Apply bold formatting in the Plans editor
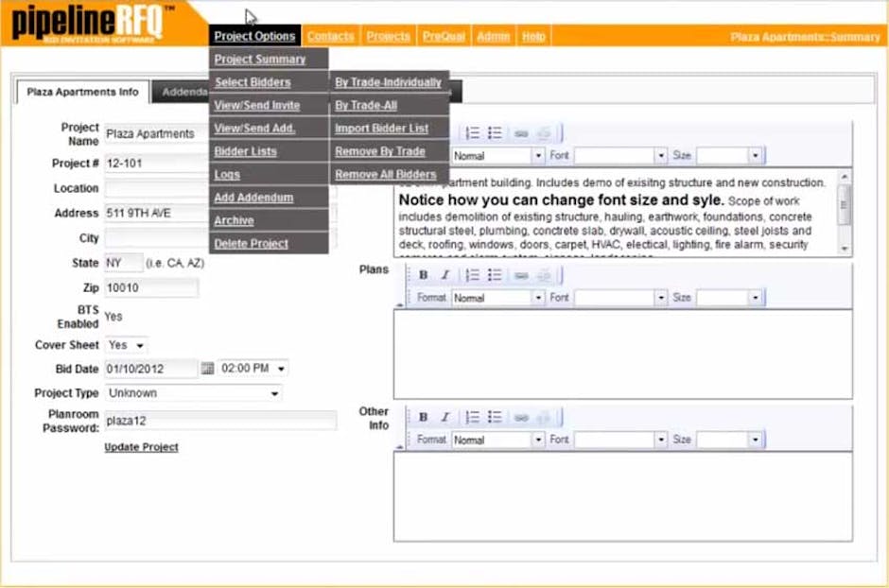The image size is (889, 588). click(422, 273)
